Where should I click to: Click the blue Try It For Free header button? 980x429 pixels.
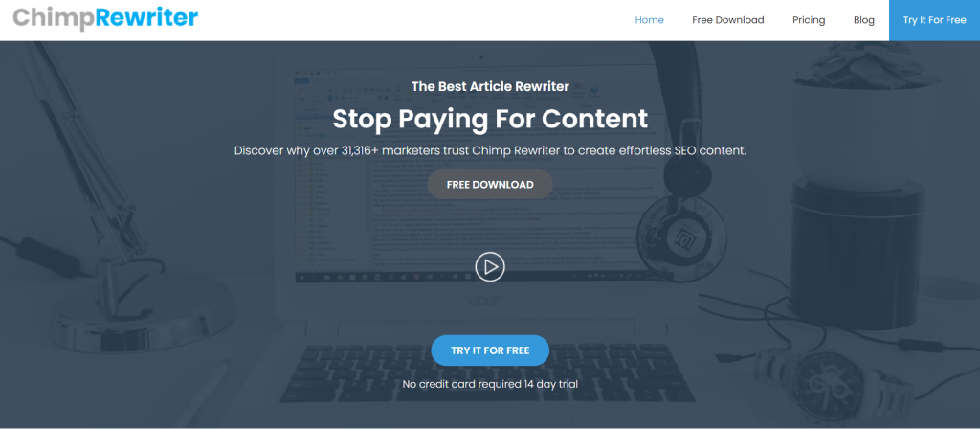point(934,20)
